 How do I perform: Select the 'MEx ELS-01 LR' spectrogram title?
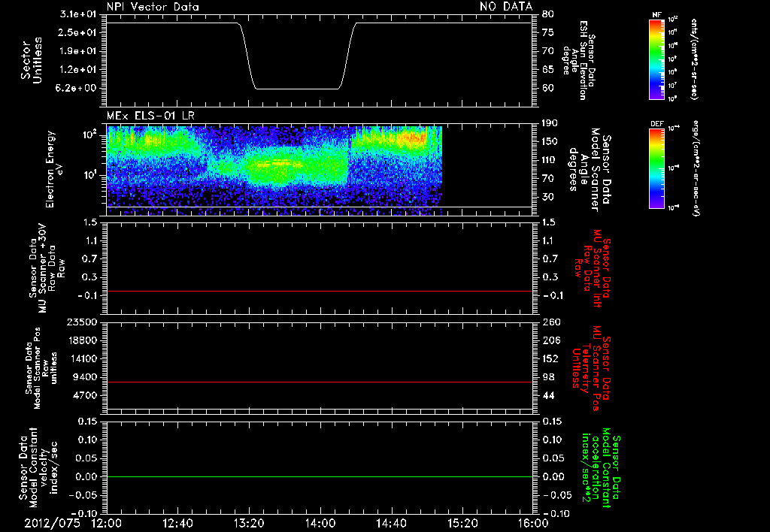coord(150,116)
